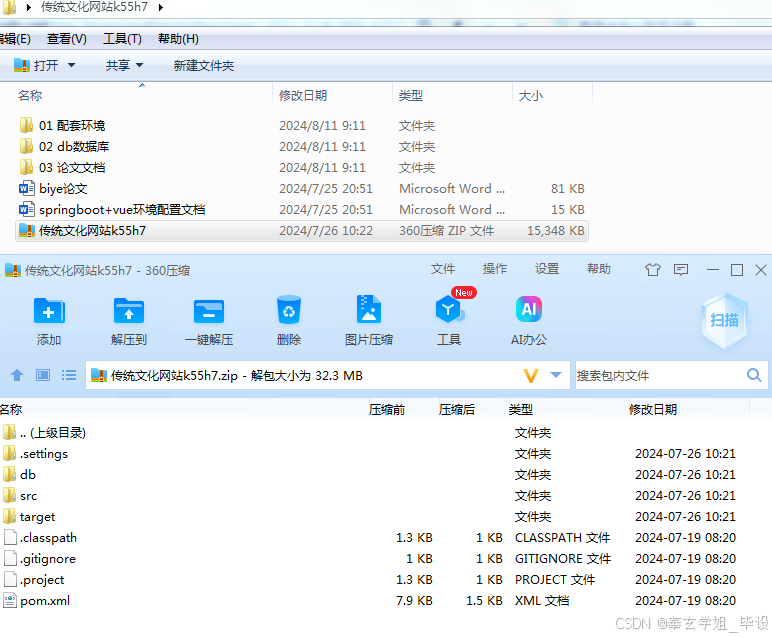Click the 打开 button in Explorer toolbar

tap(37, 65)
